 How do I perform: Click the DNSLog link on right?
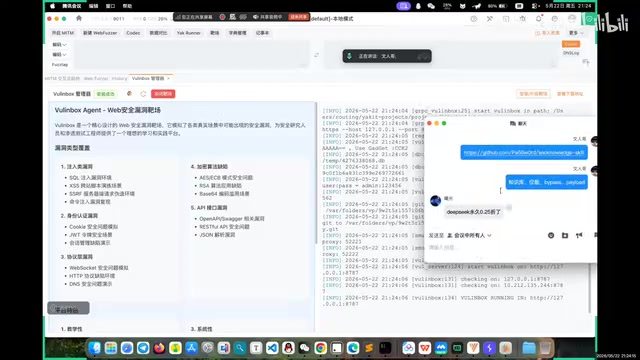pyautogui.click(x=571, y=53)
